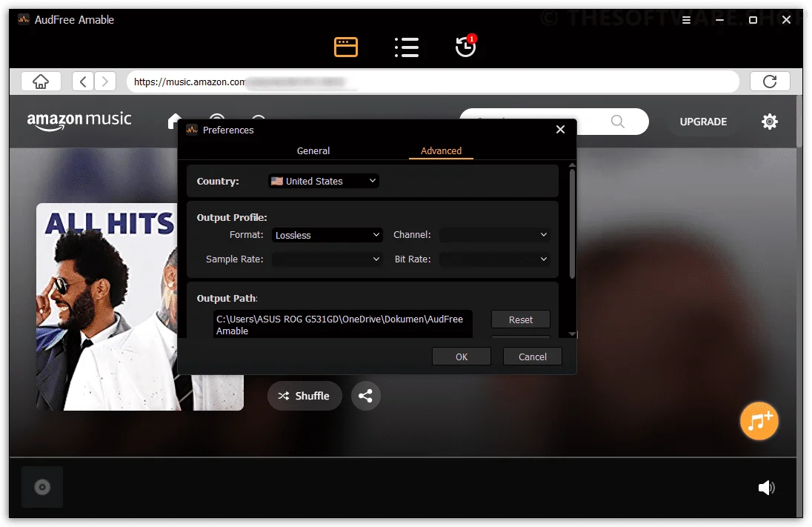812x527 pixels.
Task: Click the URL address bar
Action: tap(433, 82)
